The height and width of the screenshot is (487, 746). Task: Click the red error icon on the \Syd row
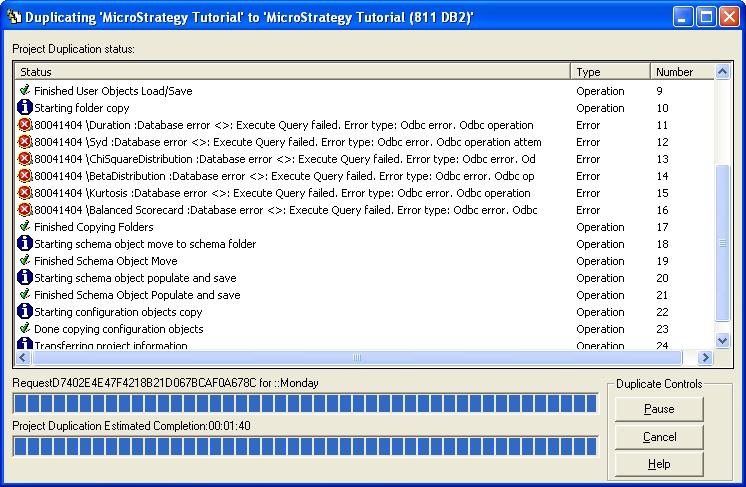[25, 142]
